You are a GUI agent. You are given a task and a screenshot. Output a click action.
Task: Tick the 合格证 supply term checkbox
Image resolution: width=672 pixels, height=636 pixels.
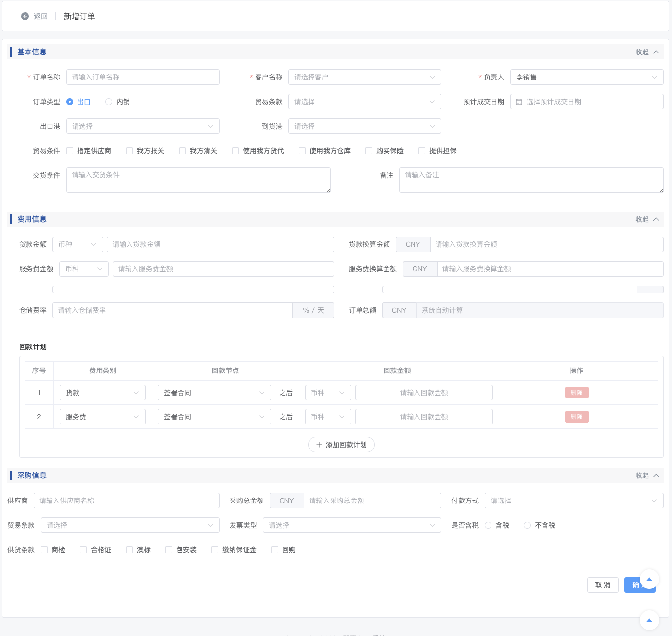83,550
